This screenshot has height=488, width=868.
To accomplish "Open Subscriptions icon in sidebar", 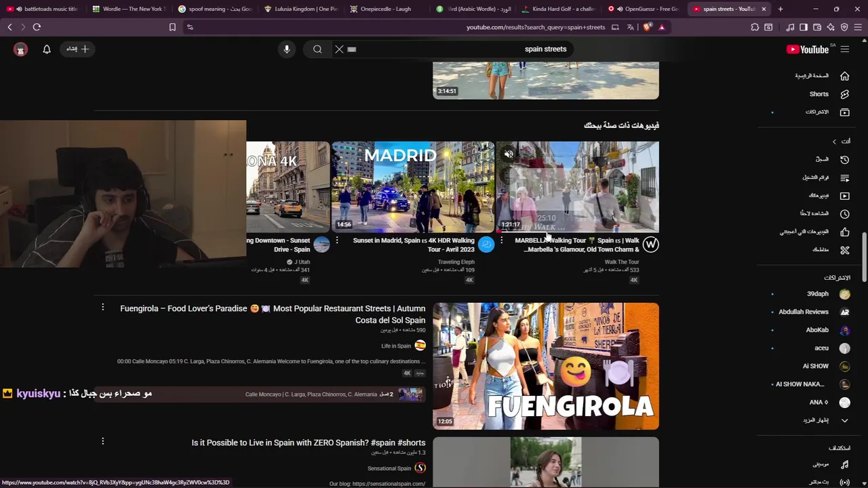I will (844, 112).
